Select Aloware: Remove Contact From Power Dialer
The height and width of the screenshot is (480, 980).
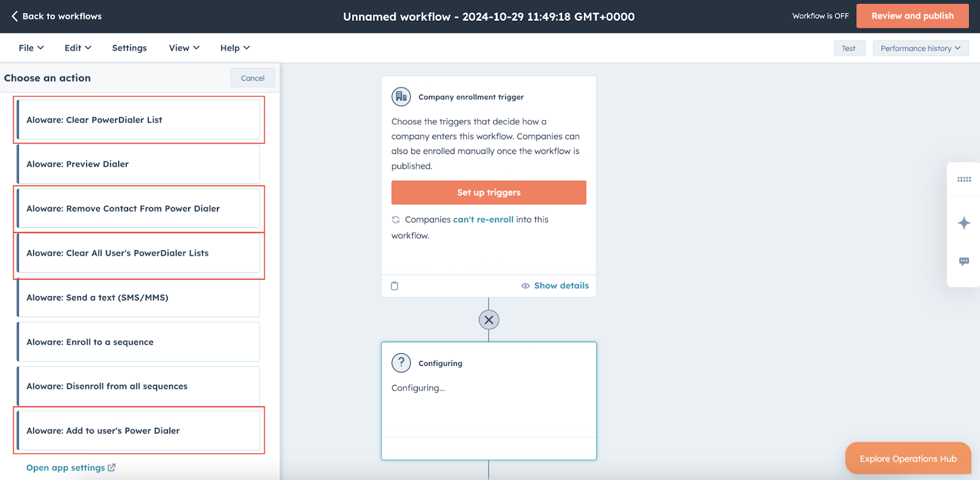tap(138, 208)
